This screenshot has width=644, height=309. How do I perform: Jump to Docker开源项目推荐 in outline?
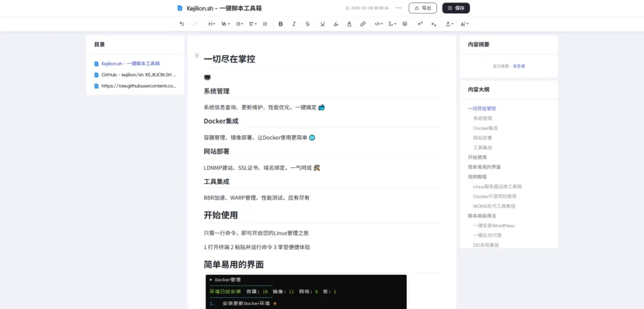point(496,196)
